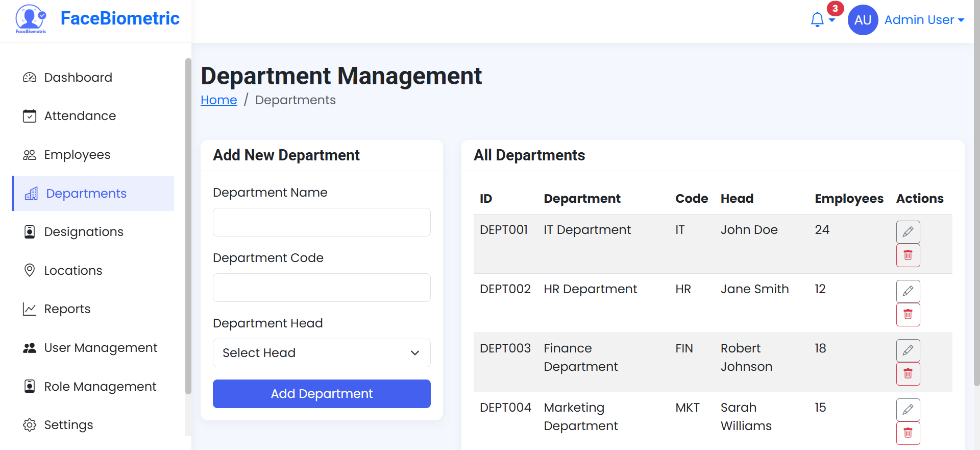Edit the Marketing Department row

(x=908, y=410)
